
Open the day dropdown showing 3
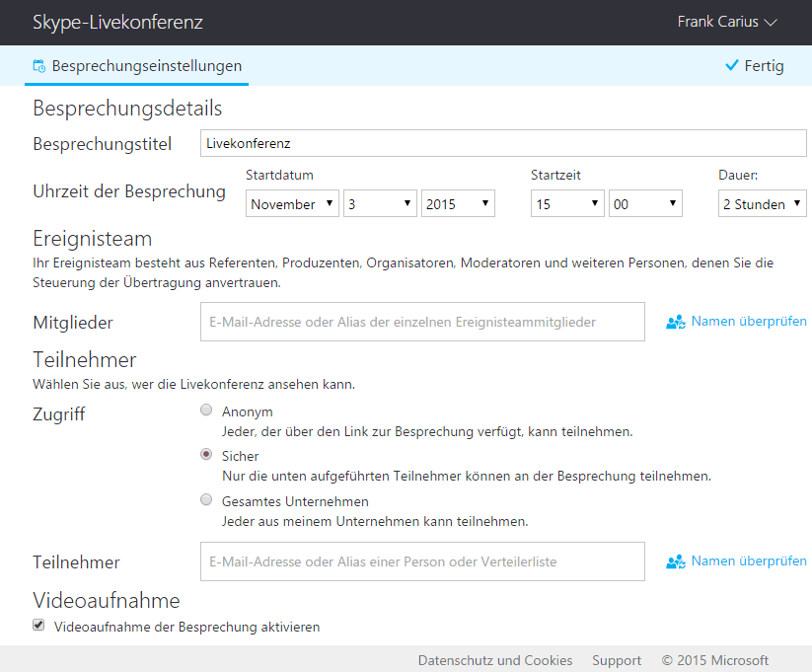click(380, 203)
